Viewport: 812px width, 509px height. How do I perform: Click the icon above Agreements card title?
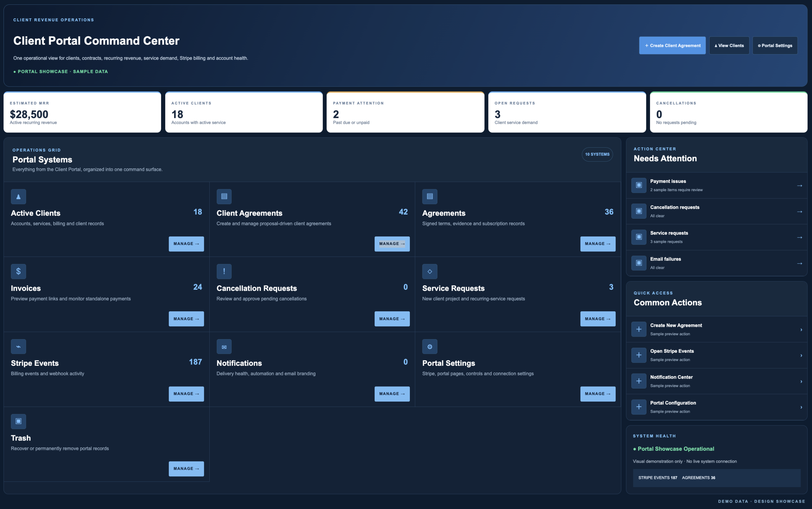(x=429, y=197)
